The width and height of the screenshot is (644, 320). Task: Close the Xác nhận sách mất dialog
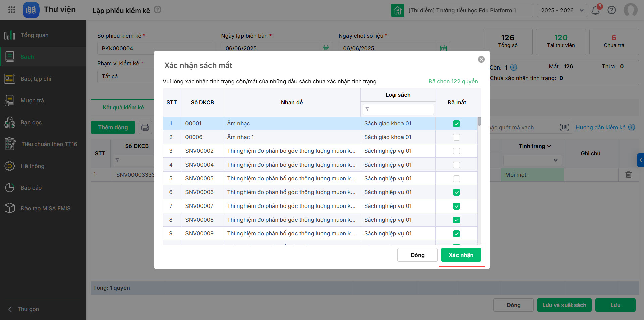pos(481,59)
